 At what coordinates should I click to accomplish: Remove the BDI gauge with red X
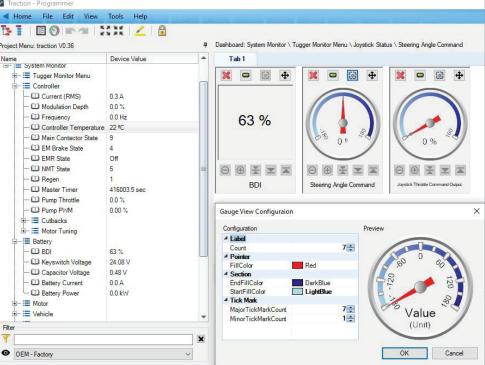pos(226,75)
